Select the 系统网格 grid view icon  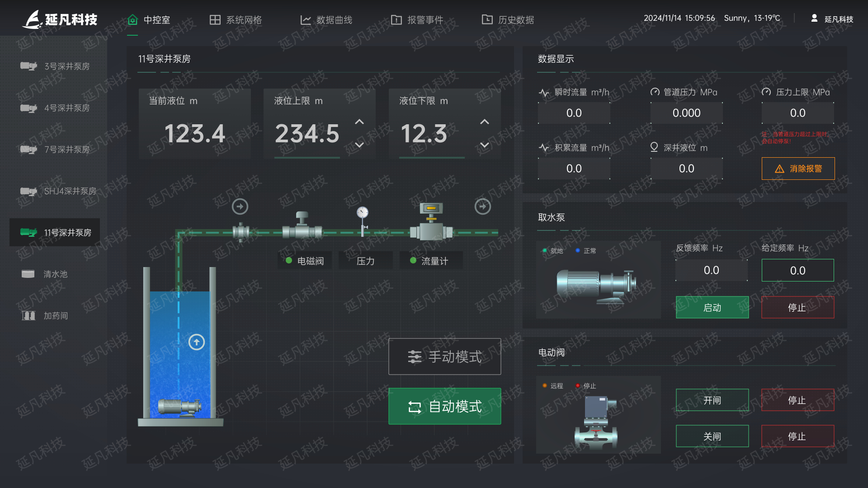(x=215, y=20)
